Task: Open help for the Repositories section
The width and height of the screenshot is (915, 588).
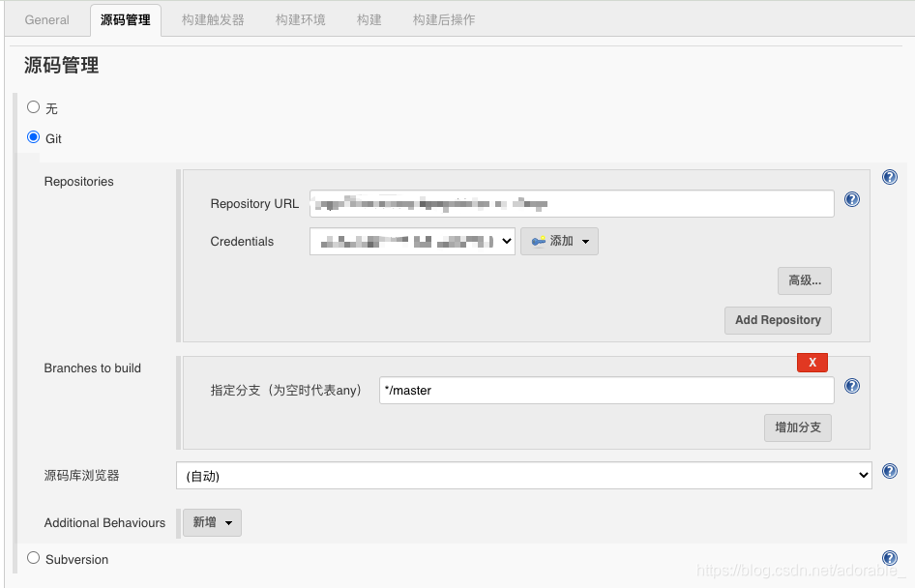Action: [889, 177]
